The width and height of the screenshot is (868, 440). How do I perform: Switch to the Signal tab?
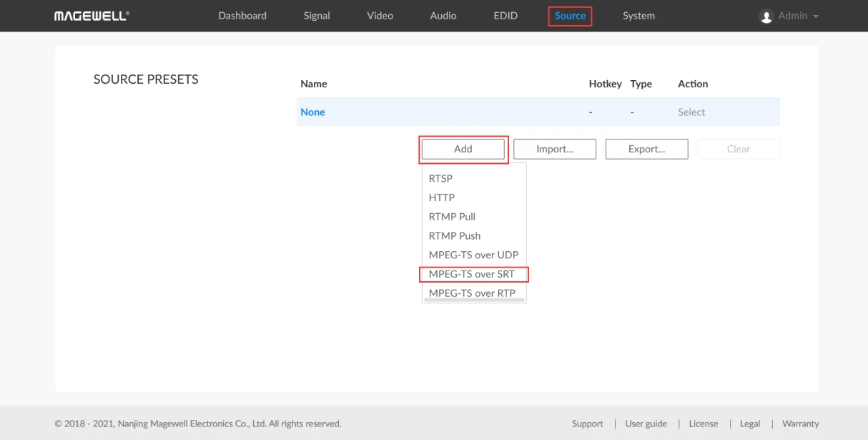(x=317, y=16)
